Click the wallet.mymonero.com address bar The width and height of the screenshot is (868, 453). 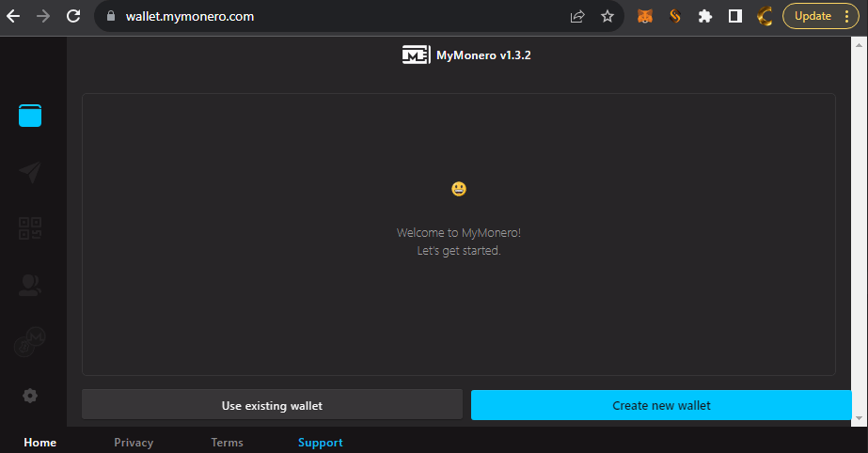[332, 16]
